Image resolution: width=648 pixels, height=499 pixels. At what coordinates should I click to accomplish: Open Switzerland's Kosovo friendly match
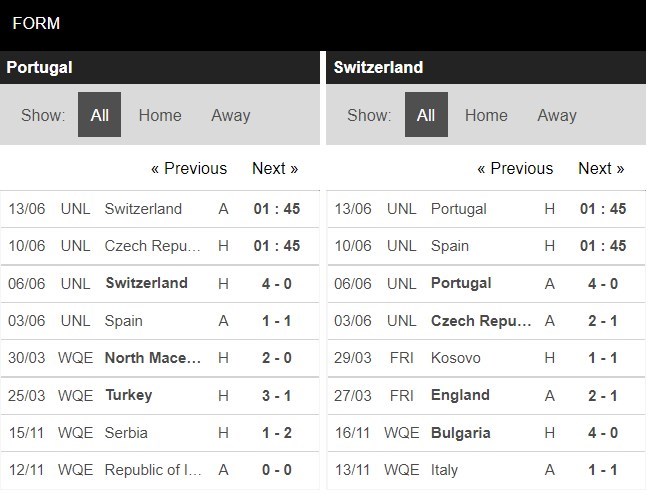[x=486, y=358]
